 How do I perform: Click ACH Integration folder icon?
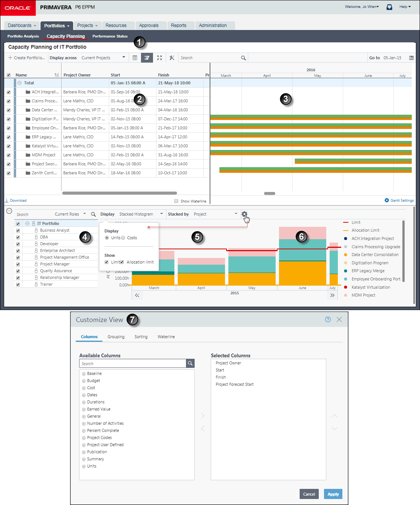point(28,92)
